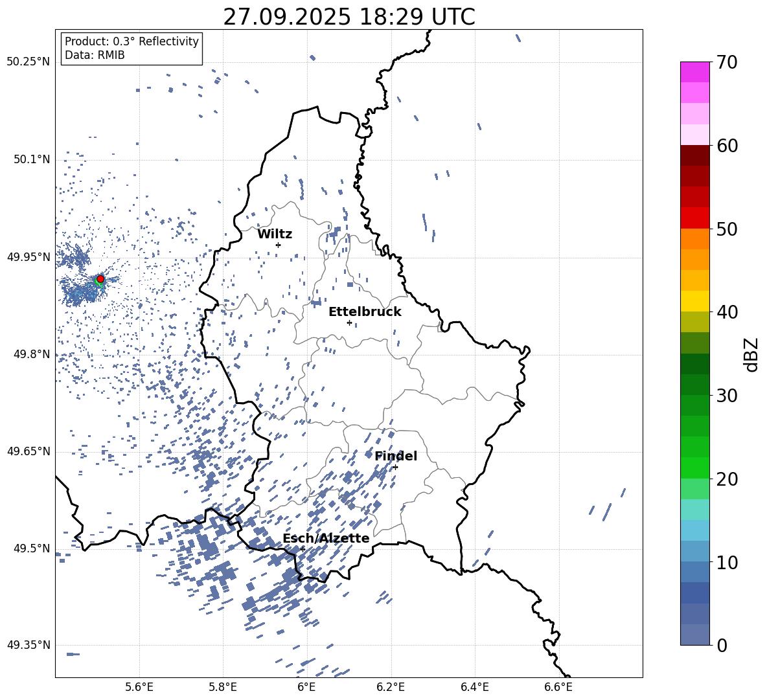Click the 5.6°E longitude label
767x700 pixels.
point(139,687)
